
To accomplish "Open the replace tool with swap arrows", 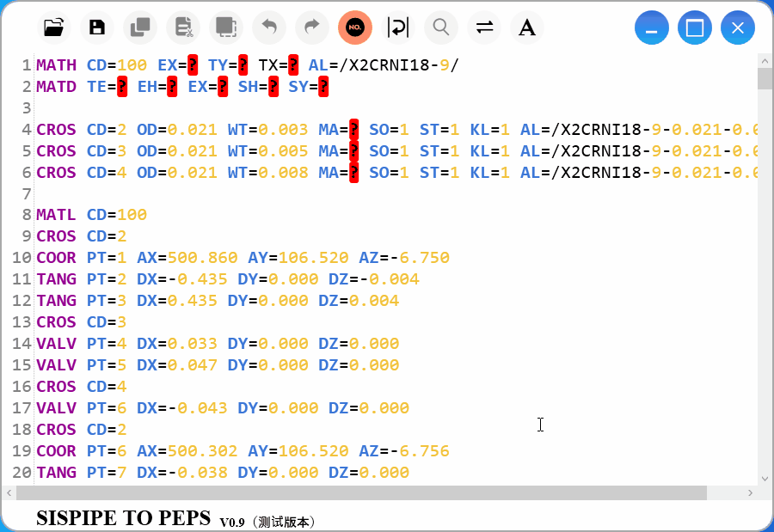I will pos(483,28).
